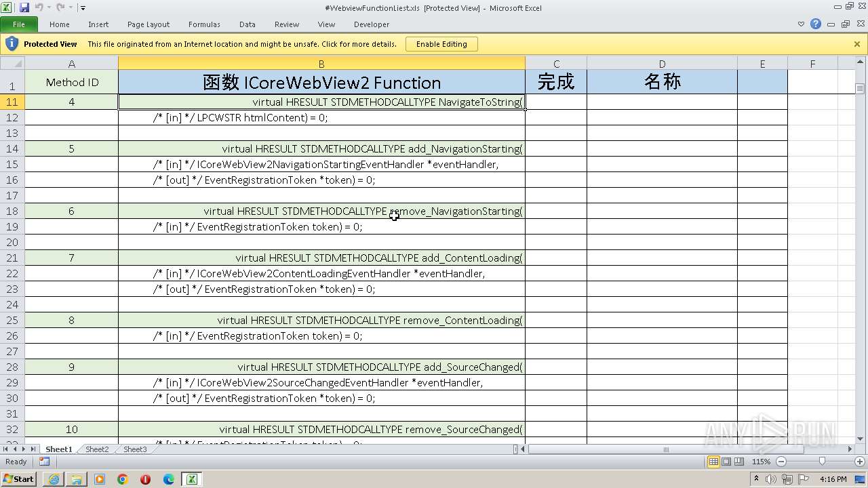Image resolution: width=868 pixels, height=488 pixels.
Task: Click the 115% zoom level
Action: (761, 462)
